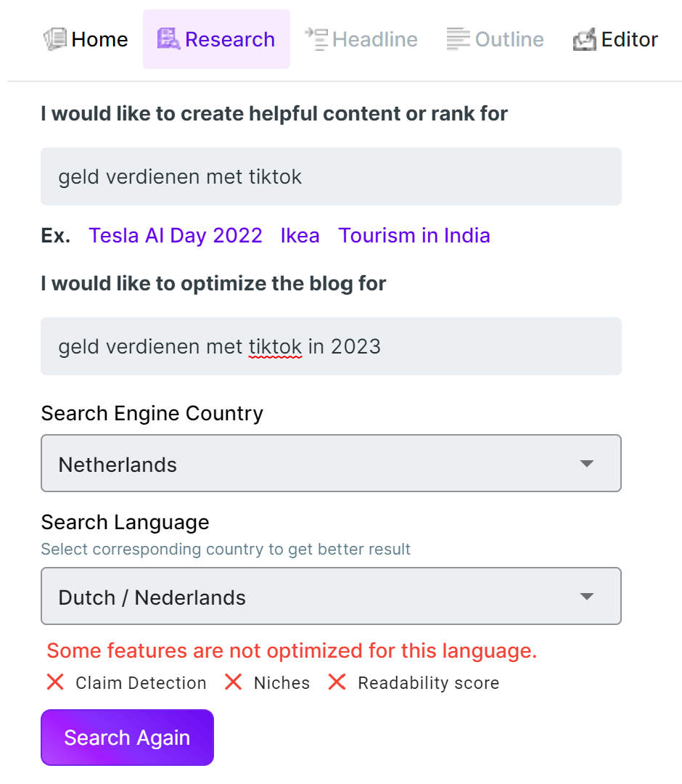Select the Ikea example link
682x784 pixels.
(x=300, y=235)
